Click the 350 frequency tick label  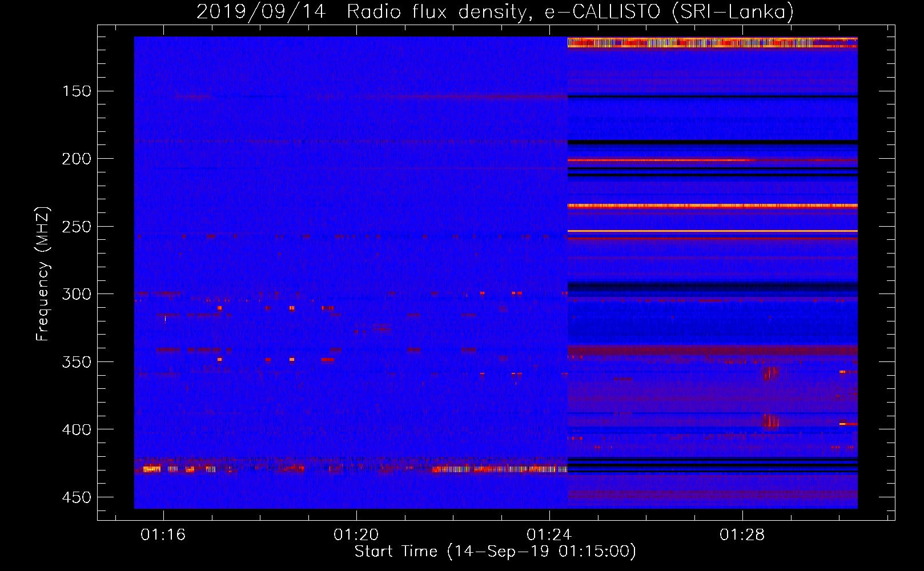point(77,362)
